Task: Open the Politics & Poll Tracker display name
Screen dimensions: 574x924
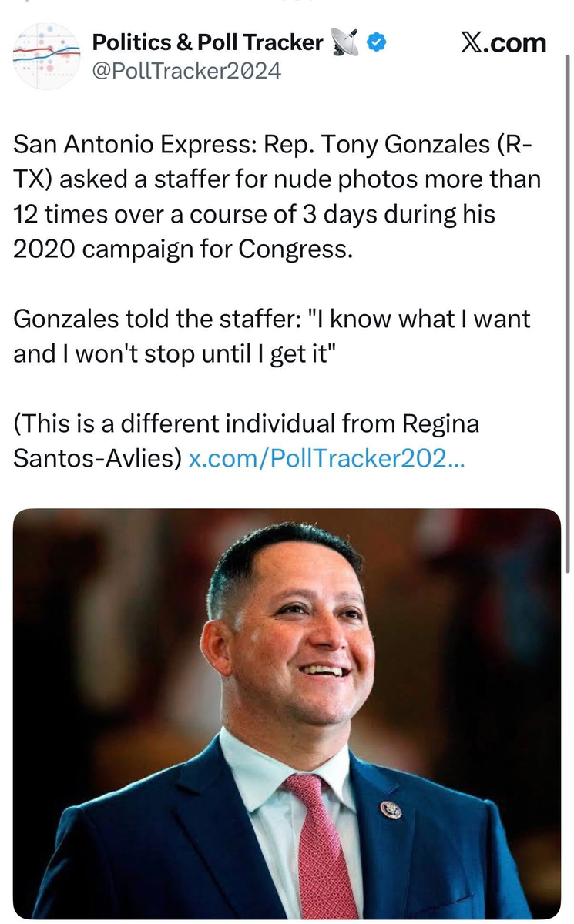Action: [207, 43]
